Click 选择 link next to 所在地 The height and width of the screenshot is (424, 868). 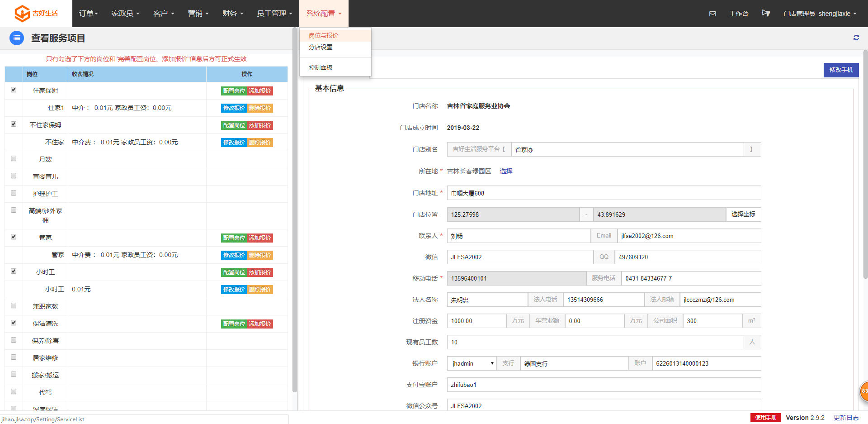(506, 171)
